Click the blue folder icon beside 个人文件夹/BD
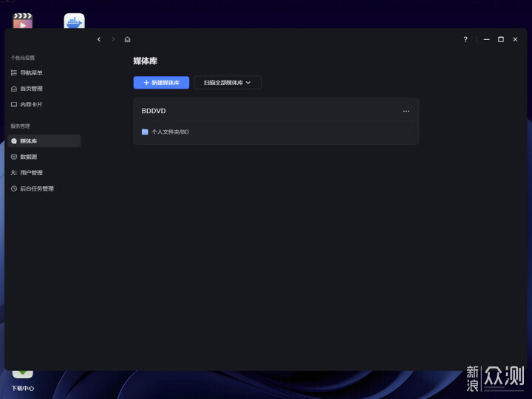 point(145,132)
